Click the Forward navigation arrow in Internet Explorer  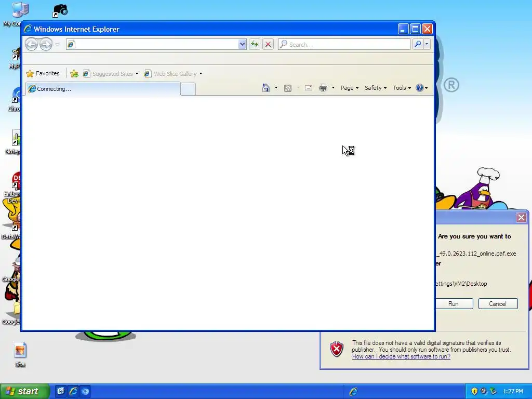46,44
